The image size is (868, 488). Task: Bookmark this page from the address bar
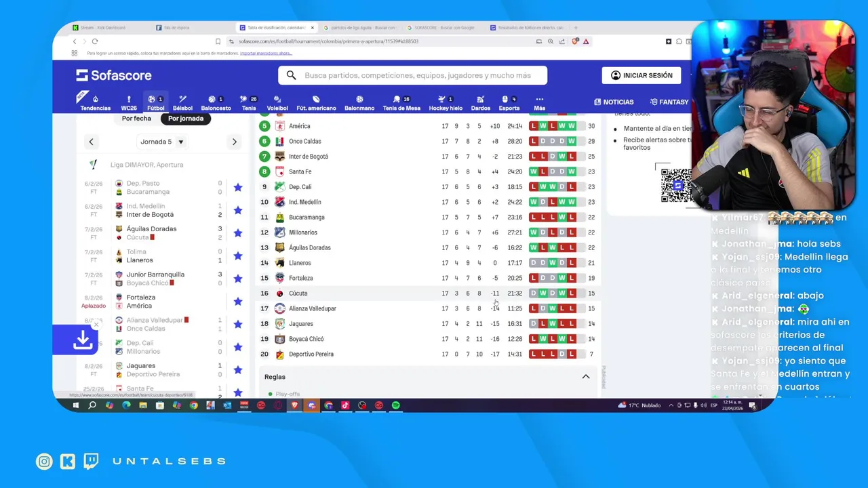point(218,41)
